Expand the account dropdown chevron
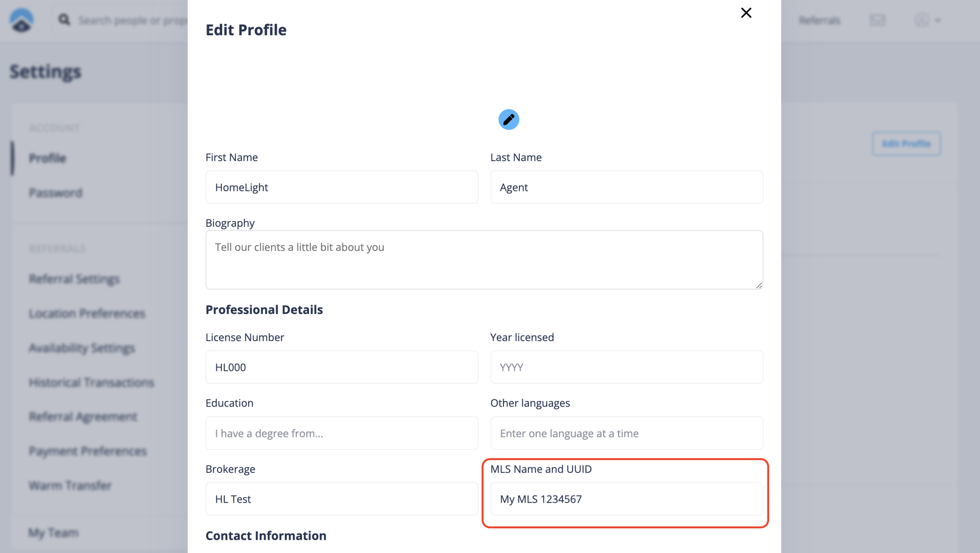 (938, 20)
